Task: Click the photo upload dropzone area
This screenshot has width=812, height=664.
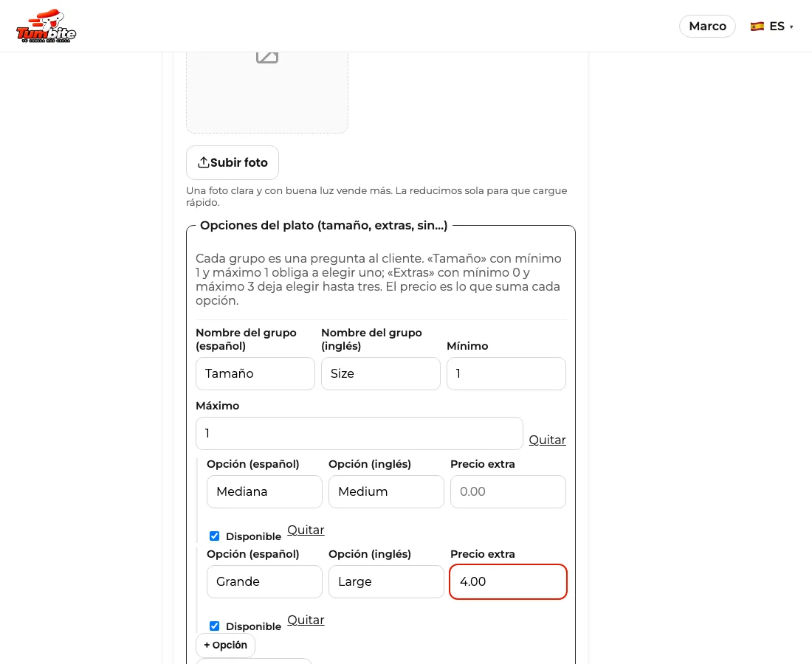Action: point(267,92)
